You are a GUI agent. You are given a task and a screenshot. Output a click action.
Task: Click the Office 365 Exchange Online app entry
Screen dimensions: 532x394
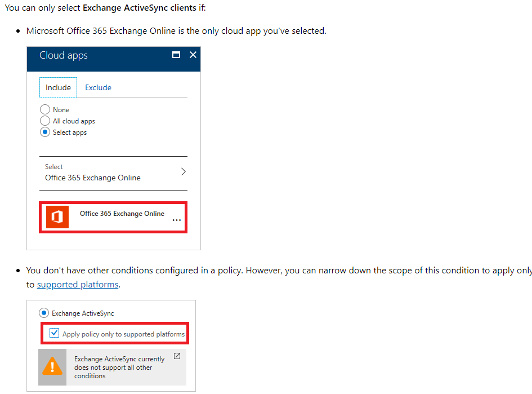tap(122, 214)
